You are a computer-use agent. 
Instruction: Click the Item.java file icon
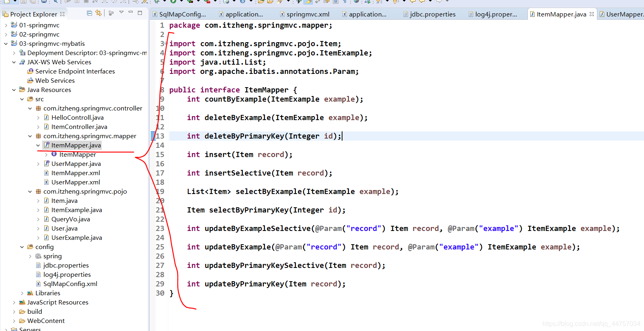(46, 200)
